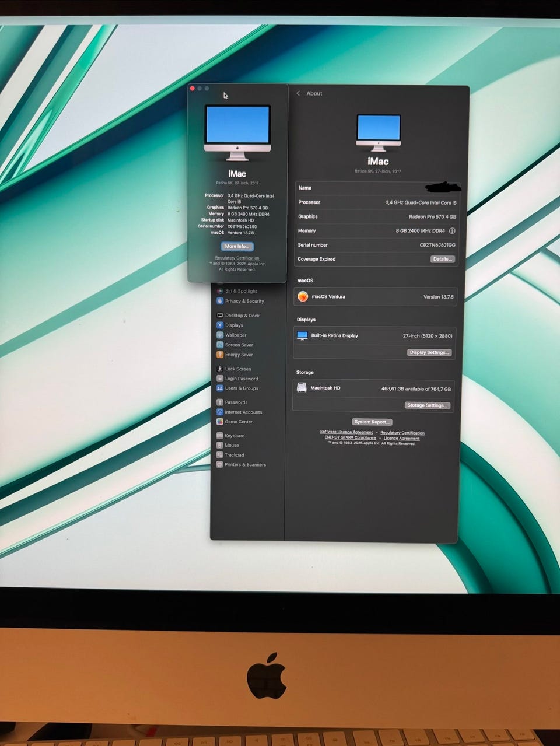Open Display Settings... button

429,352
